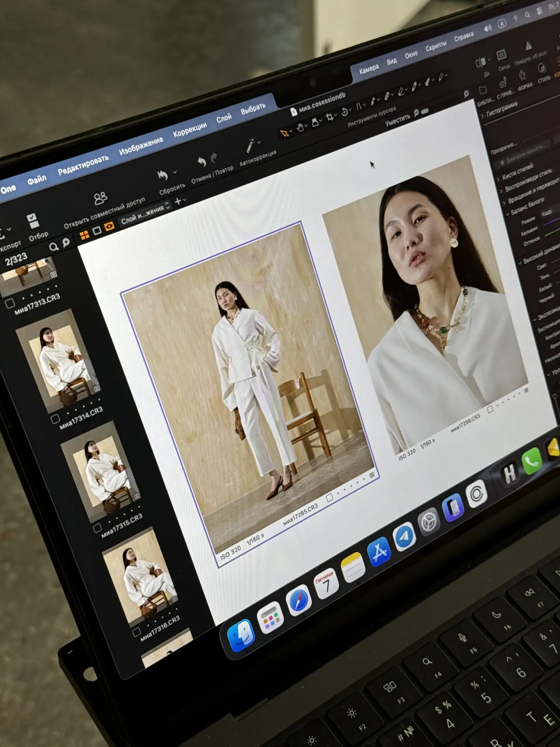The width and height of the screenshot is (560, 747).
Task: Open Safari from the Dock
Action: point(298,601)
